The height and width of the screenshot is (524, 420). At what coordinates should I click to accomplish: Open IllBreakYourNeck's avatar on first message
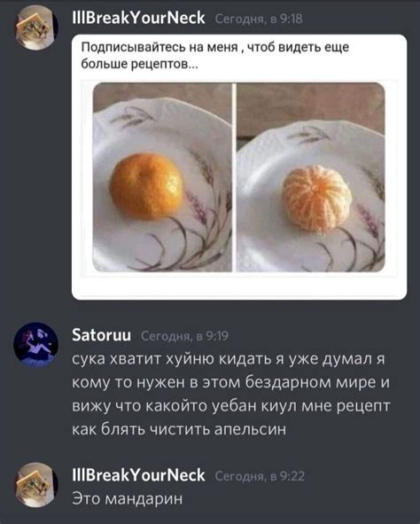tap(35, 27)
